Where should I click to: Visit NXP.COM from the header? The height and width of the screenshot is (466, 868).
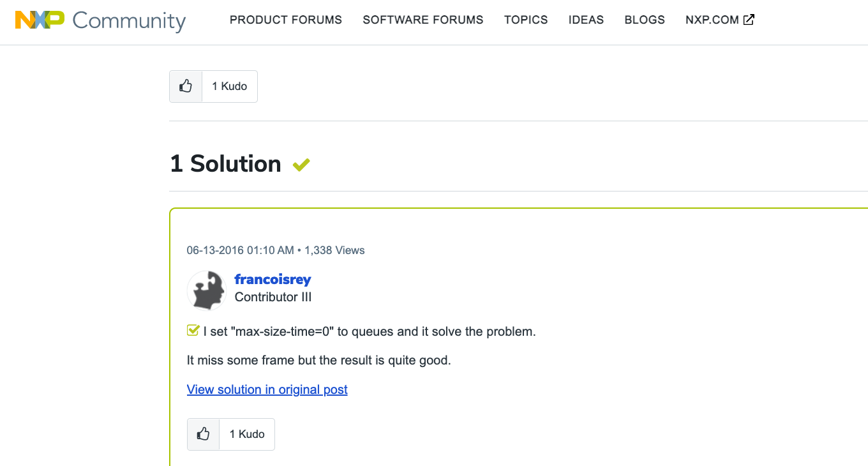(712, 20)
